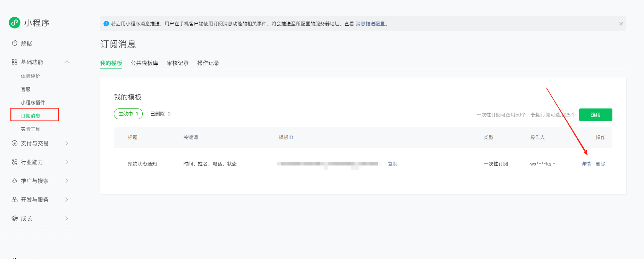
Task: Open 详情 for 预约状态通知 template
Action: (x=586, y=164)
